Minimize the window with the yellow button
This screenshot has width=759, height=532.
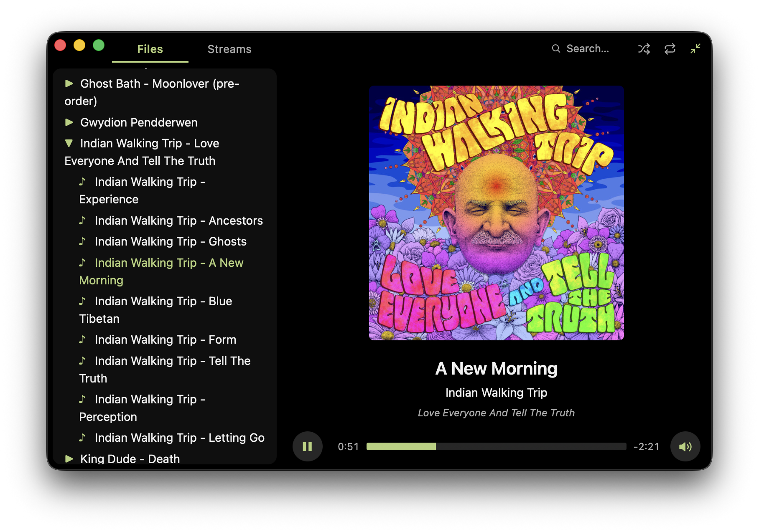tap(79, 45)
